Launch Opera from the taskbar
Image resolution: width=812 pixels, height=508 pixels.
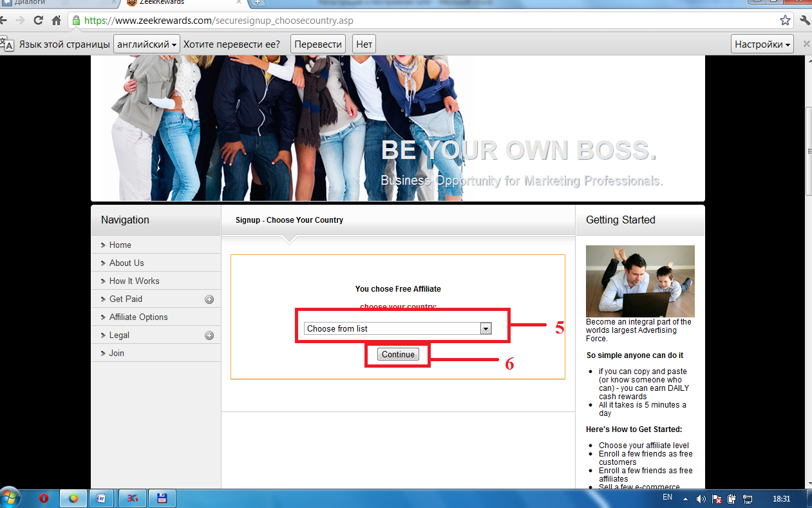point(44,498)
